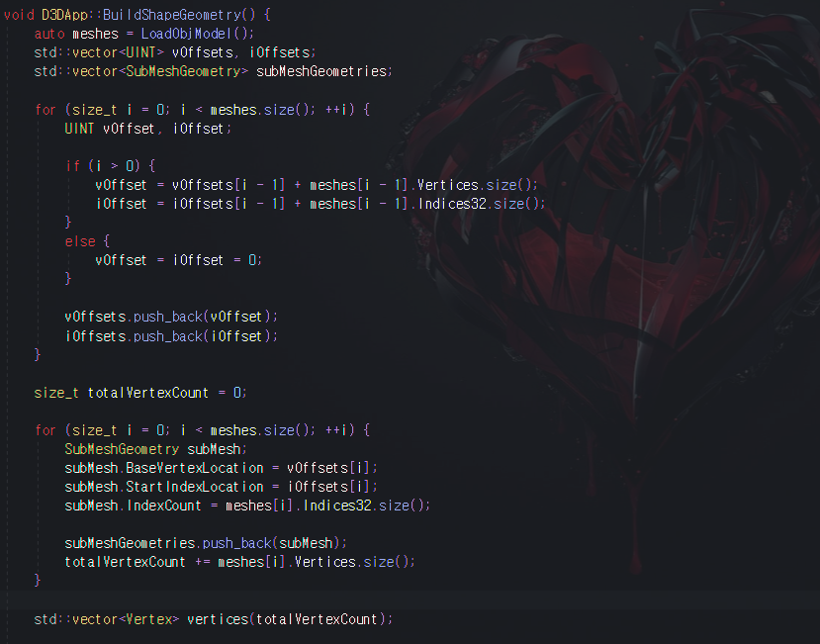The width and height of the screenshot is (820, 644).
Task: Click the else keyword
Action: [80, 241]
